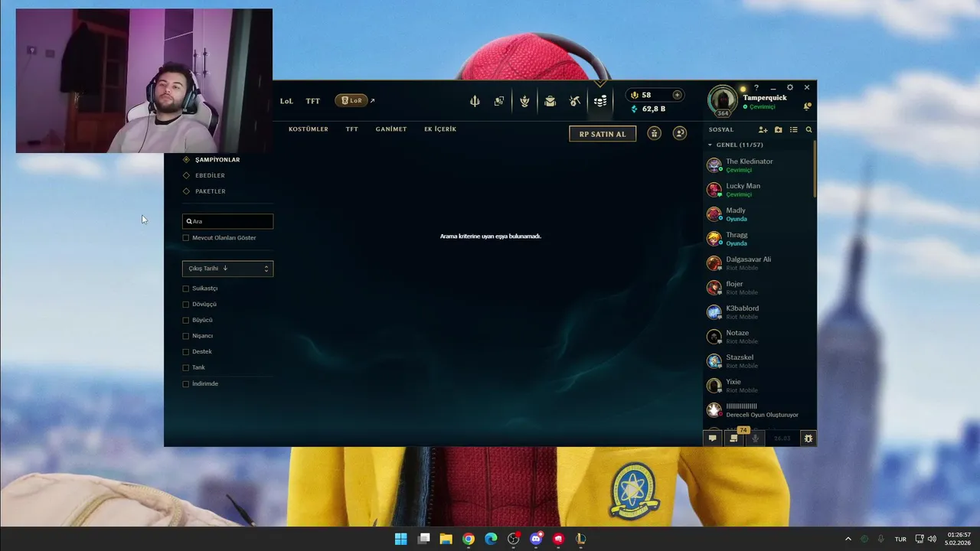
Task: Open the Store coins icon
Action: coord(600,101)
